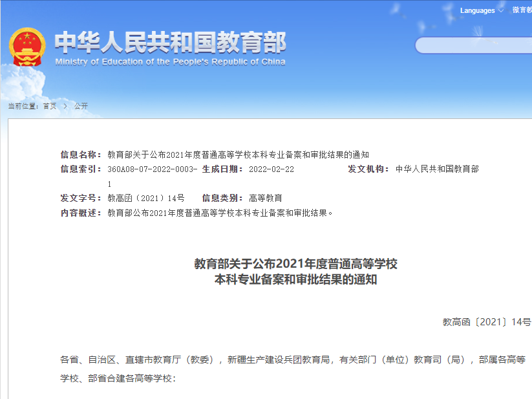Click the site search input field

(x=474, y=45)
